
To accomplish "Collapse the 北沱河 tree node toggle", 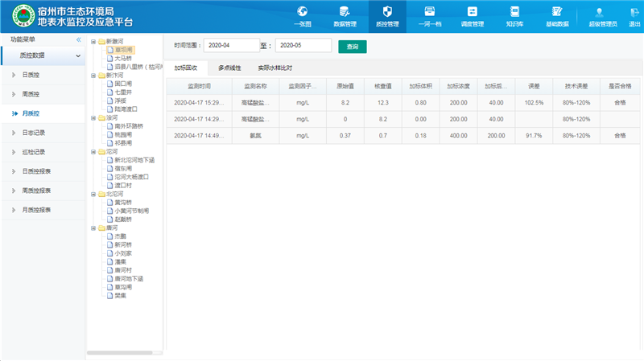I will (93, 194).
